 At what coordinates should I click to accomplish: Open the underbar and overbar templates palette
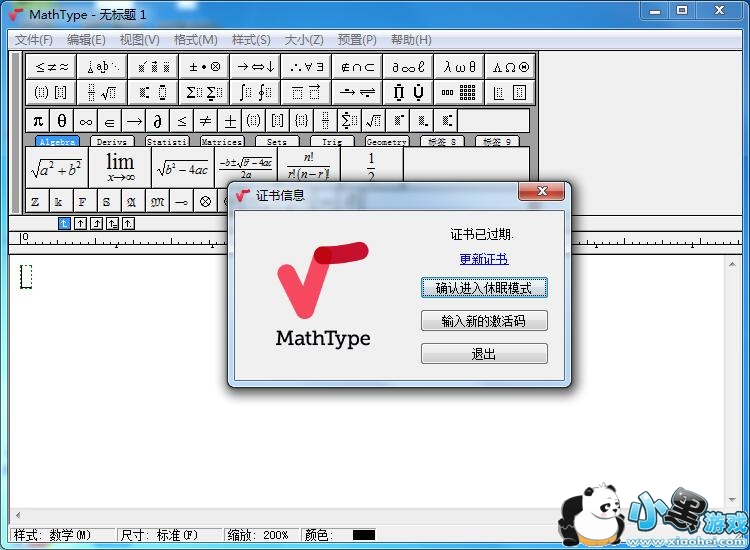pyautogui.click(x=307, y=92)
